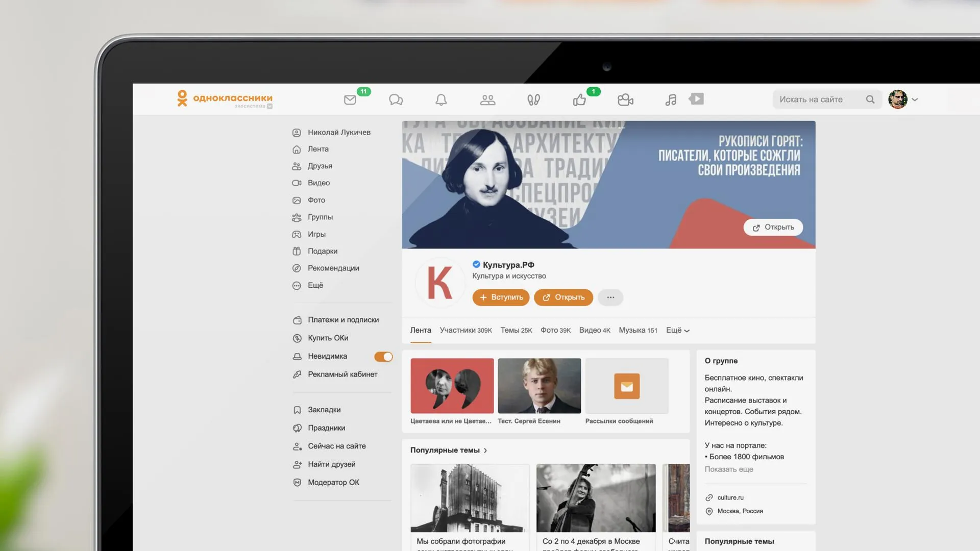
Task: Open the culture.ru link
Action: (x=730, y=498)
